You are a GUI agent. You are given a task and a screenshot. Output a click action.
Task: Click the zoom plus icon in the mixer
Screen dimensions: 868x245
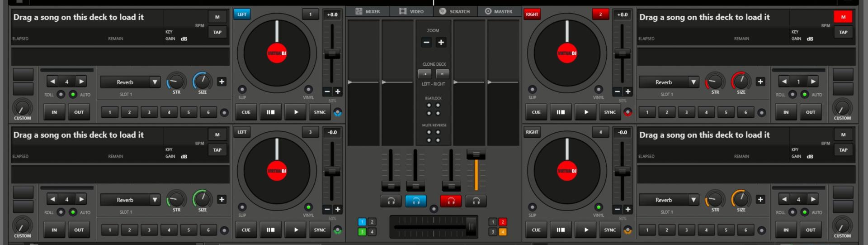pyautogui.click(x=441, y=42)
